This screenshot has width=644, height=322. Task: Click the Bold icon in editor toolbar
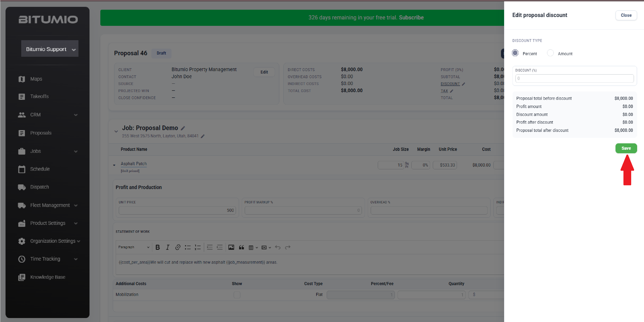point(158,247)
